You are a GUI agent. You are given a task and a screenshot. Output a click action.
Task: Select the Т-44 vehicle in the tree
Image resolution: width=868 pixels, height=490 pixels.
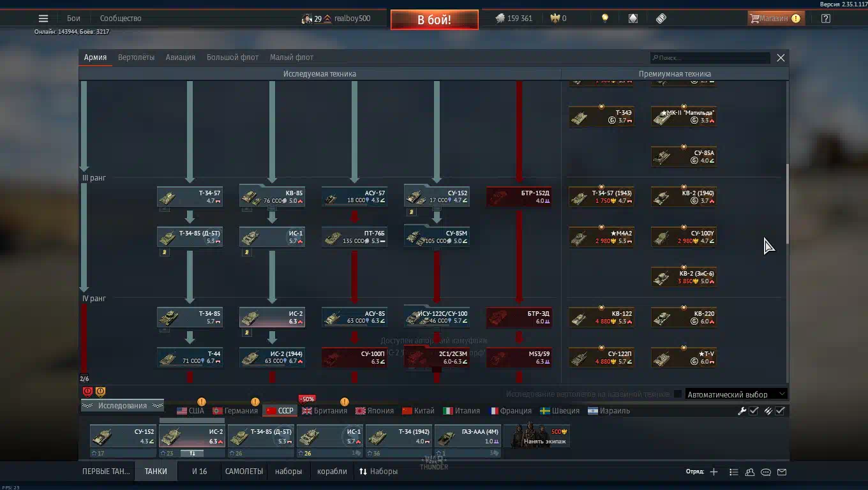coord(190,357)
